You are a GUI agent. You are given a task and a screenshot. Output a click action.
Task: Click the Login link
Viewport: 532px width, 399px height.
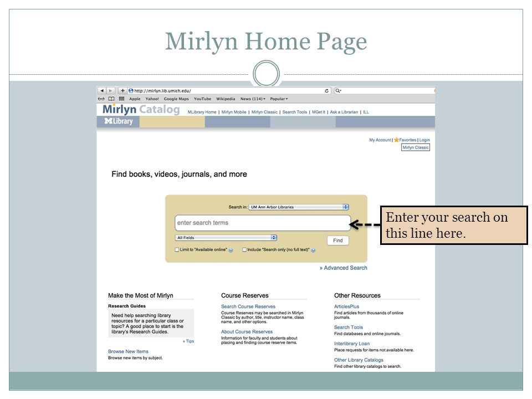coord(424,140)
